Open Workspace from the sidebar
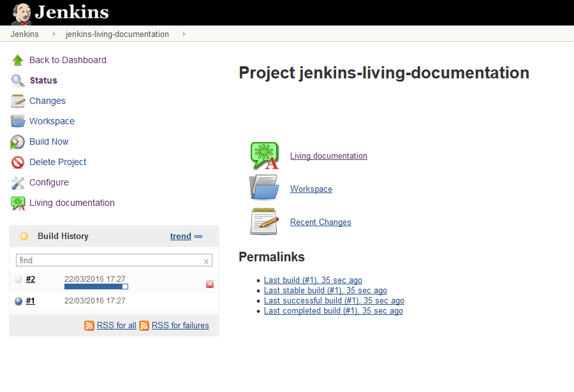574x392 pixels. pos(52,121)
